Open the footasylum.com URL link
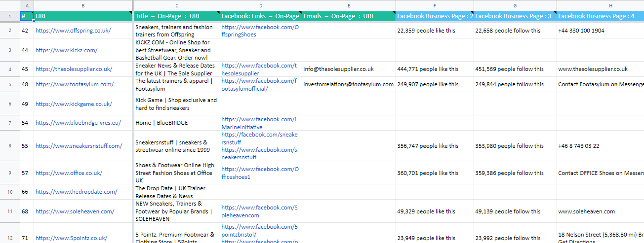The image size is (644, 243). [75, 84]
